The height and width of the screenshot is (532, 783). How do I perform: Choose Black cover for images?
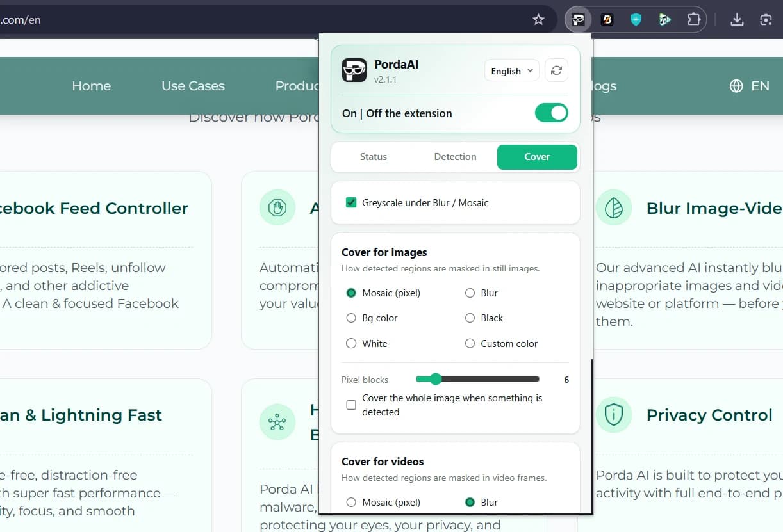click(470, 318)
